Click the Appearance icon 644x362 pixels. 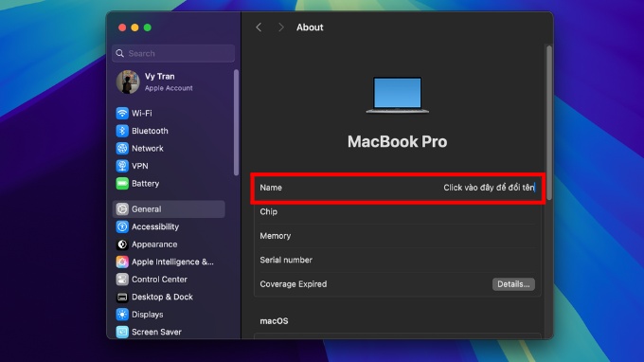pos(122,244)
